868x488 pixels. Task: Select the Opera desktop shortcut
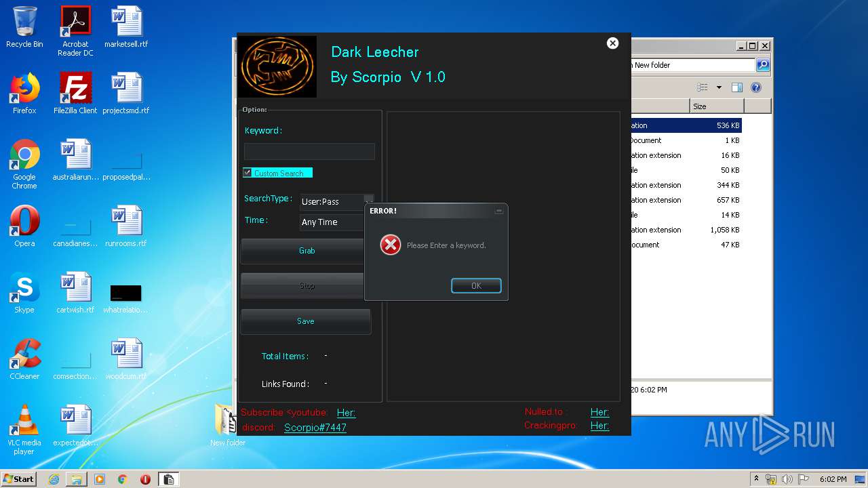[x=24, y=226]
